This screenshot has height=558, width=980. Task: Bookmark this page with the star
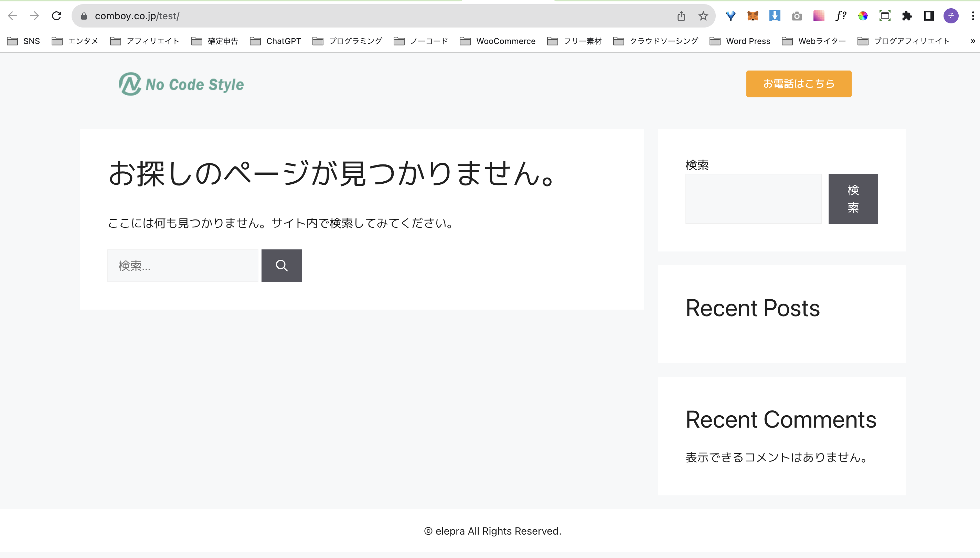[703, 16]
